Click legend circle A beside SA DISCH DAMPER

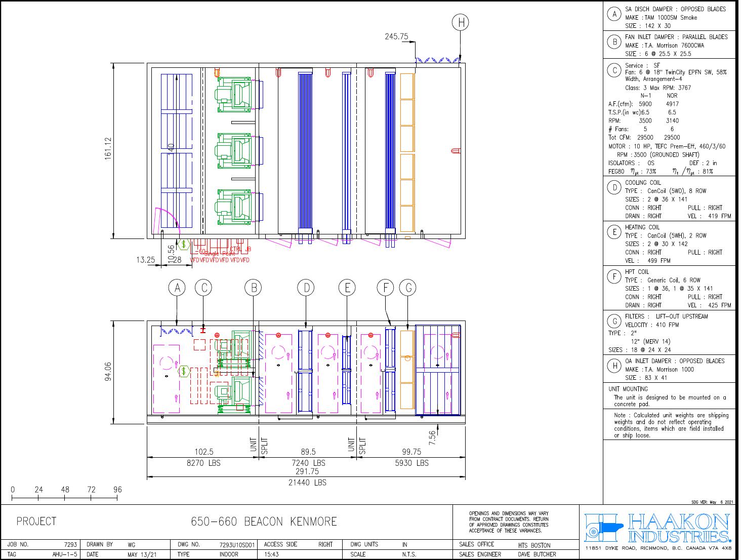click(x=614, y=14)
